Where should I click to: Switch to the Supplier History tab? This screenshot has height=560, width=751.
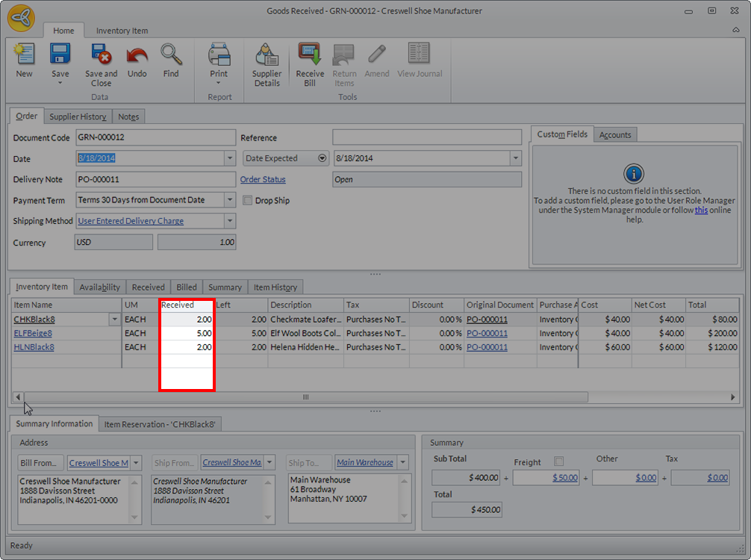pos(78,116)
